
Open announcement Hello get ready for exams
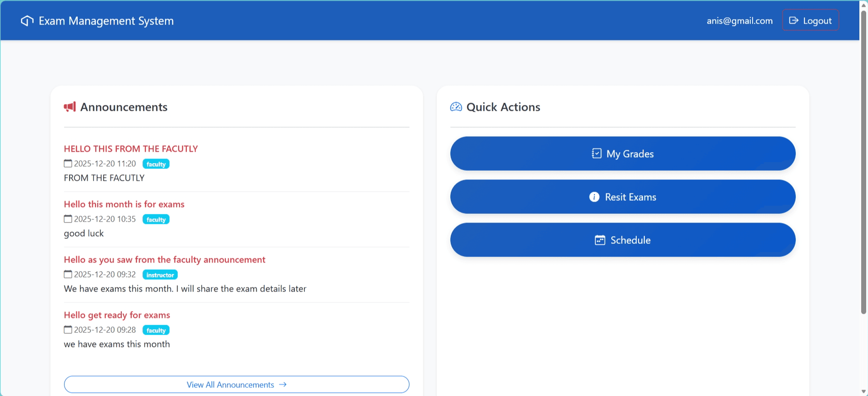coord(117,315)
